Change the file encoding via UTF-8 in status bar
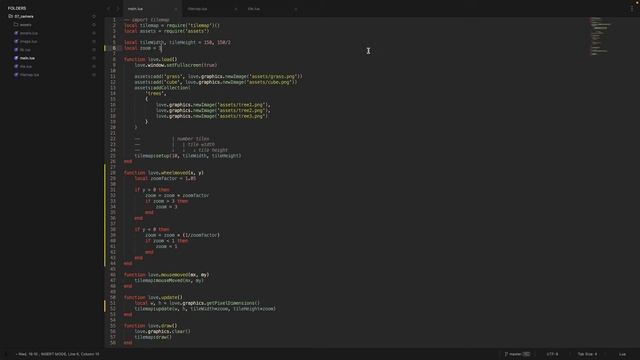Screen dimensions: 640x360 coord(552,354)
